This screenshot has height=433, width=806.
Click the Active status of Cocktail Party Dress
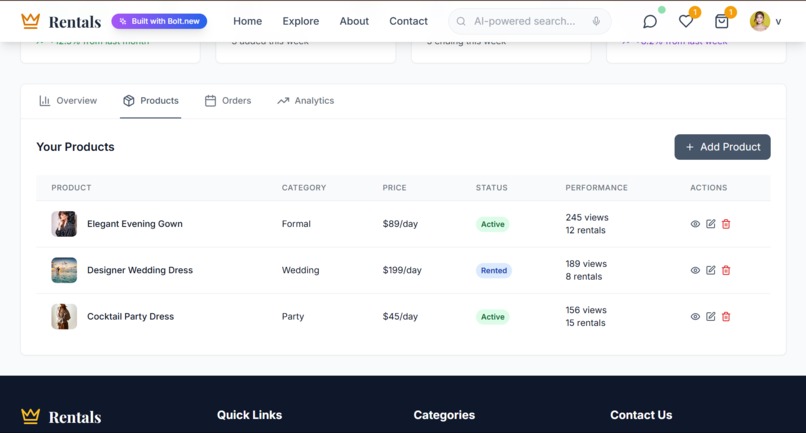(x=492, y=317)
